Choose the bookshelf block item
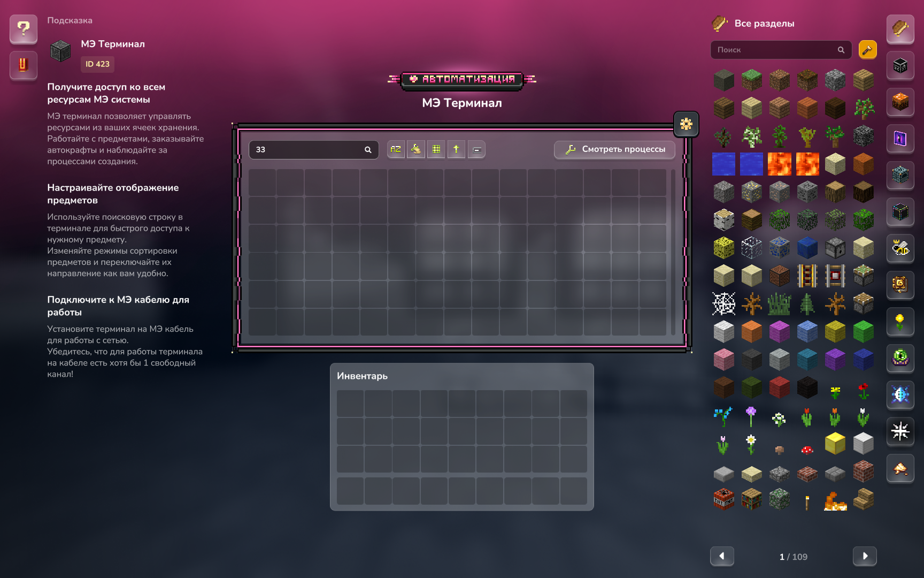 pos(751,499)
